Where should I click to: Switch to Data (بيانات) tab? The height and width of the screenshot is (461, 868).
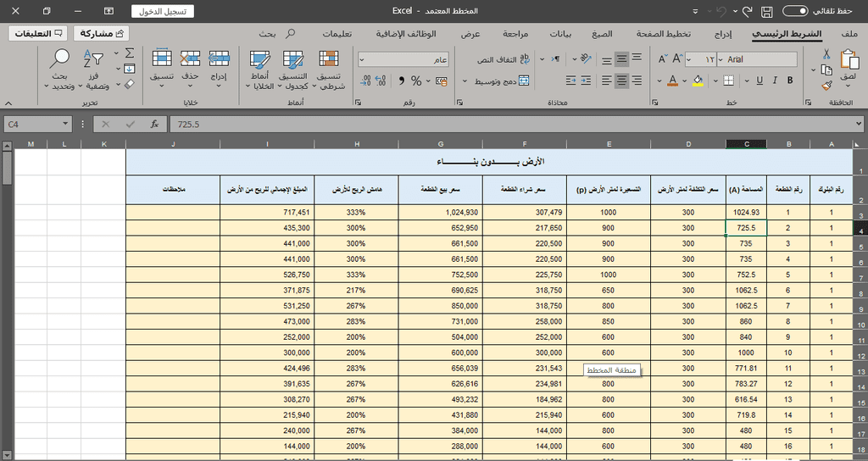[561, 34]
